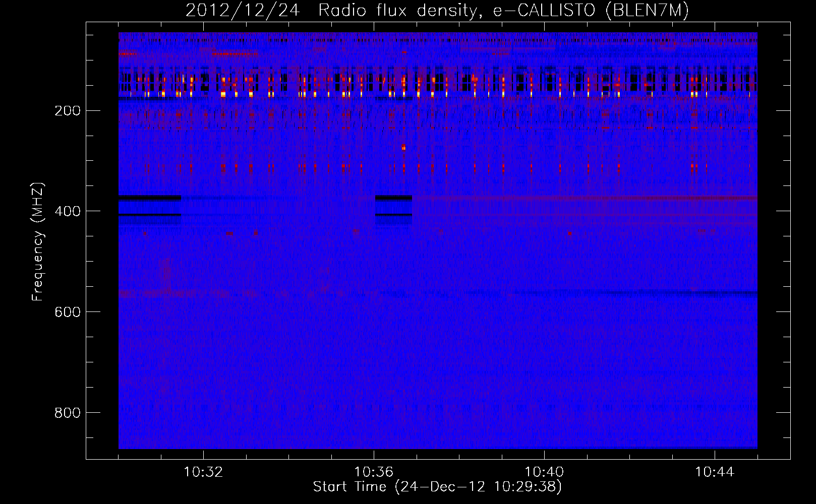Click the 10:40 time tick label
The height and width of the screenshot is (504, 816).
coord(544,472)
